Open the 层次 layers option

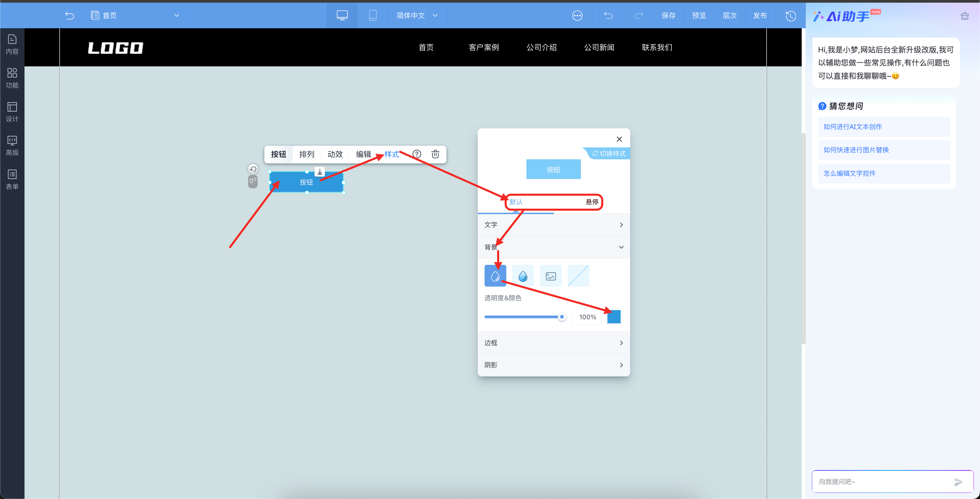729,16
